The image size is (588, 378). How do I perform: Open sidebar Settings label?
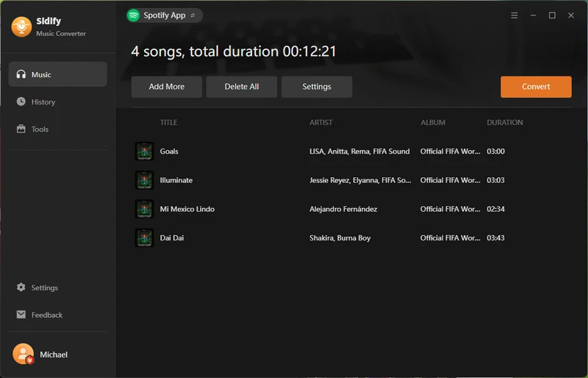pyautogui.click(x=45, y=288)
